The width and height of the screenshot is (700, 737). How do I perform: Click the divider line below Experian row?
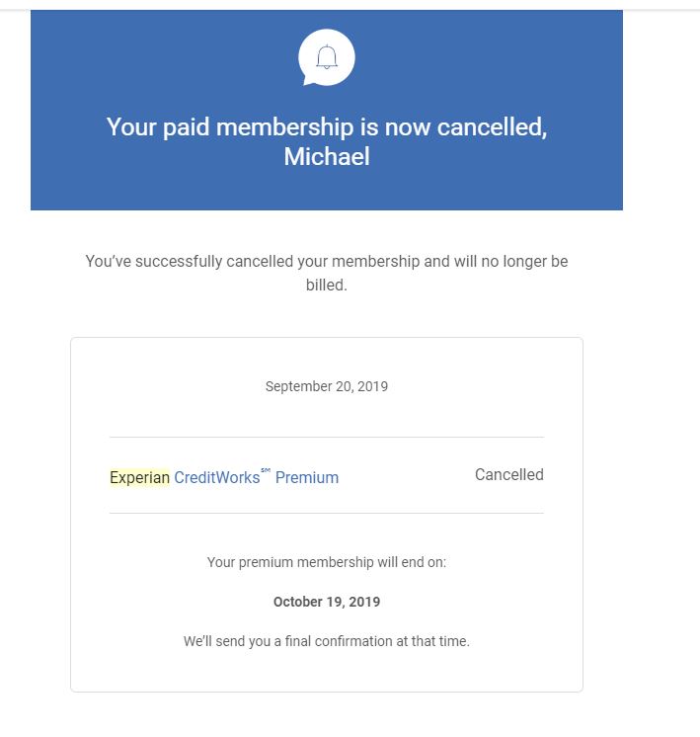coord(327,514)
